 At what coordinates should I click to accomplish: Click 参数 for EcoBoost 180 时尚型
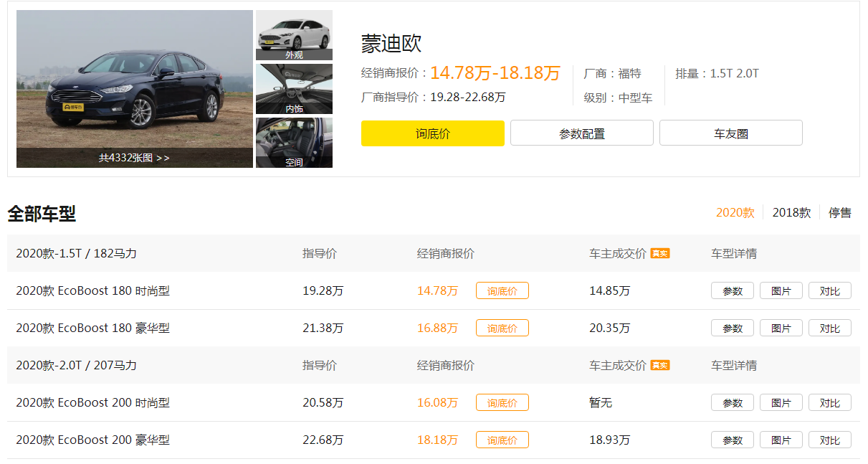coord(733,290)
